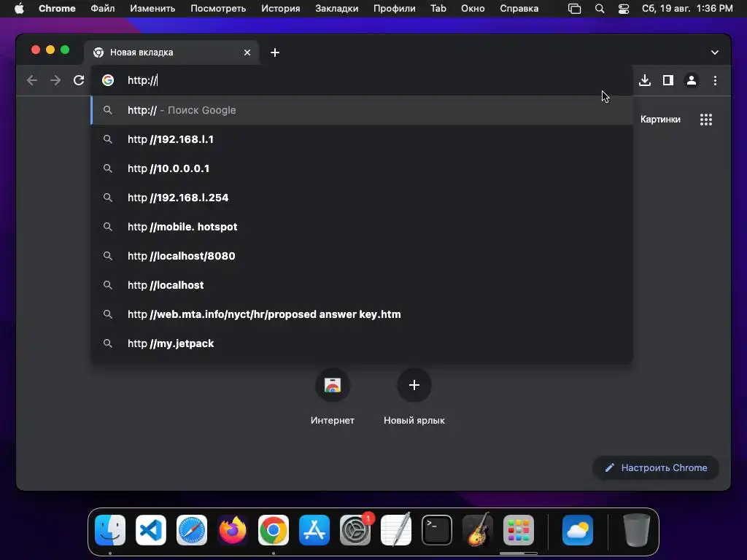Launch GarageBand from the dock

pyautogui.click(x=478, y=530)
